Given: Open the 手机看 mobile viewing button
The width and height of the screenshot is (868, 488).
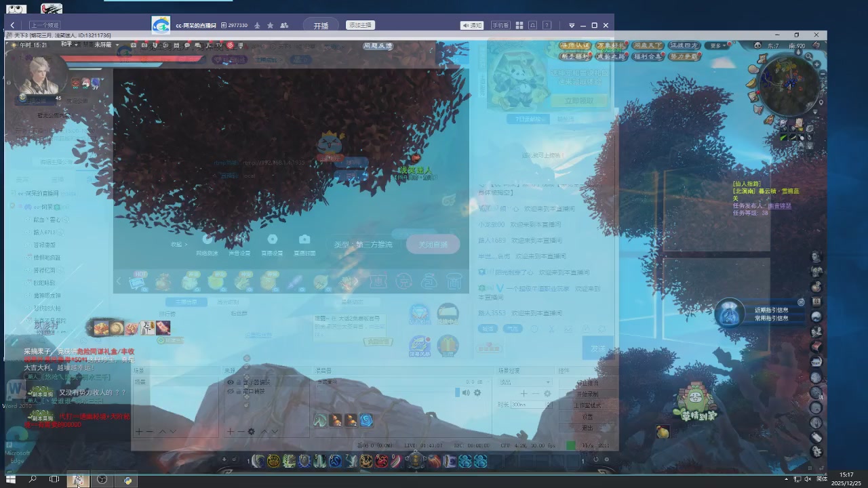Looking at the screenshot, I should click(x=500, y=25).
